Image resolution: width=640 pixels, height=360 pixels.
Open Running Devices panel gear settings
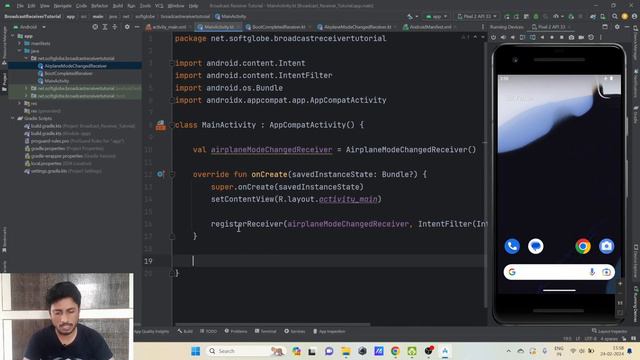pos(617,27)
